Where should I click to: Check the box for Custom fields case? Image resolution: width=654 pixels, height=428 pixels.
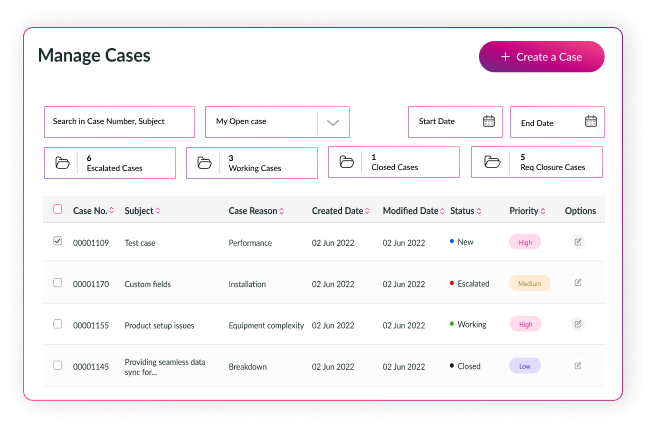point(57,283)
